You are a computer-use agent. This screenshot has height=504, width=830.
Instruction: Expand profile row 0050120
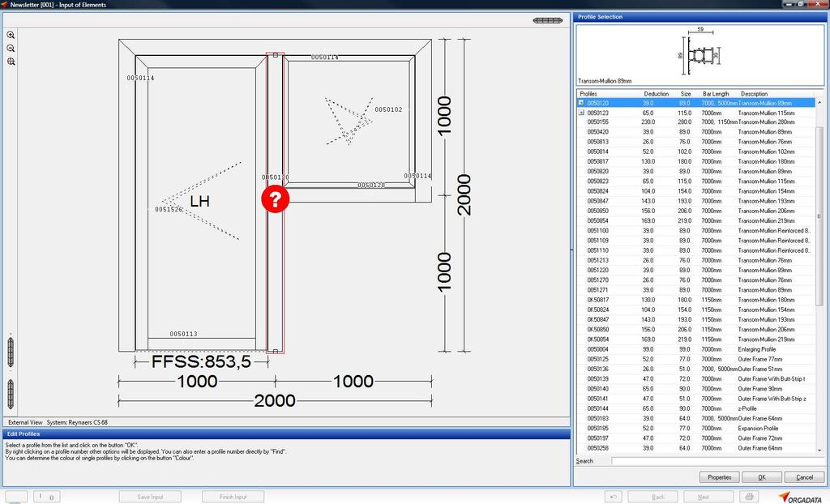[x=580, y=103]
